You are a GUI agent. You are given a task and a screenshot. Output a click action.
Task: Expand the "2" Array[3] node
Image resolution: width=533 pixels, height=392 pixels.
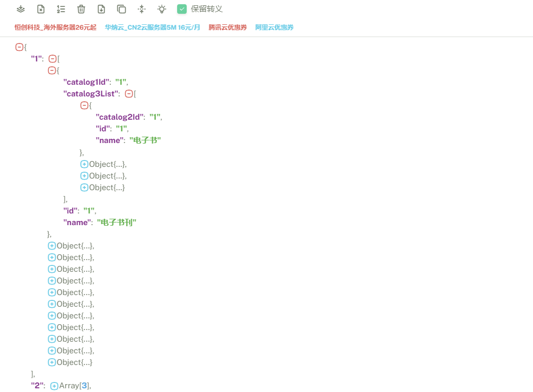click(x=54, y=386)
